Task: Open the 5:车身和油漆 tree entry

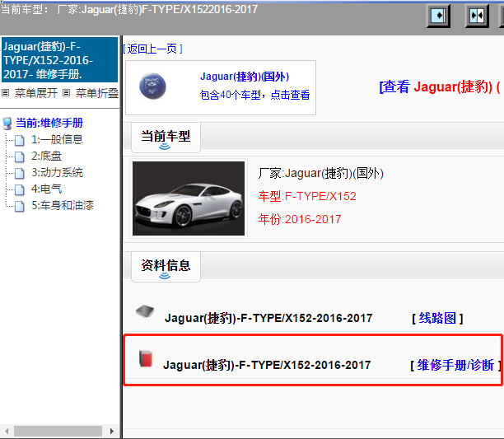Action: [63, 205]
